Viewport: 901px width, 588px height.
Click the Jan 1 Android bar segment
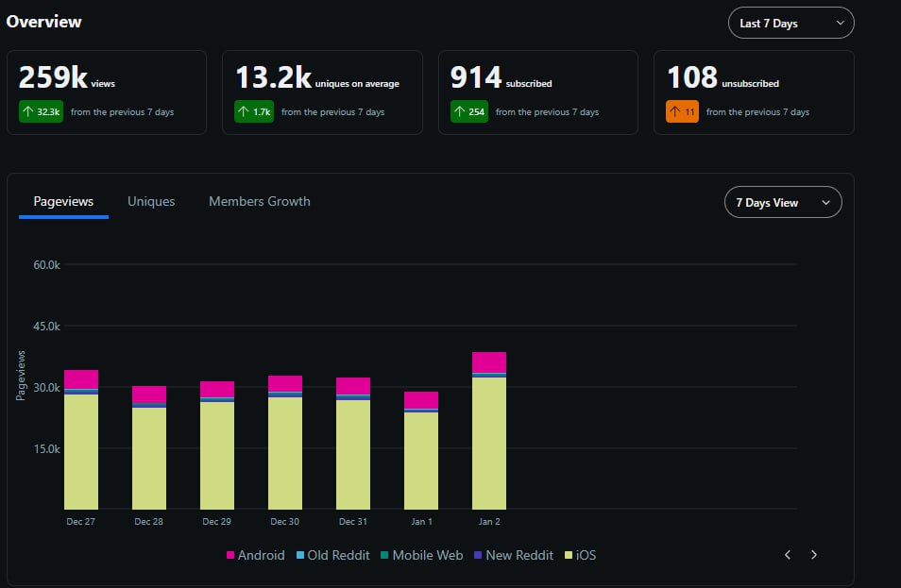[x=421, y=399]
